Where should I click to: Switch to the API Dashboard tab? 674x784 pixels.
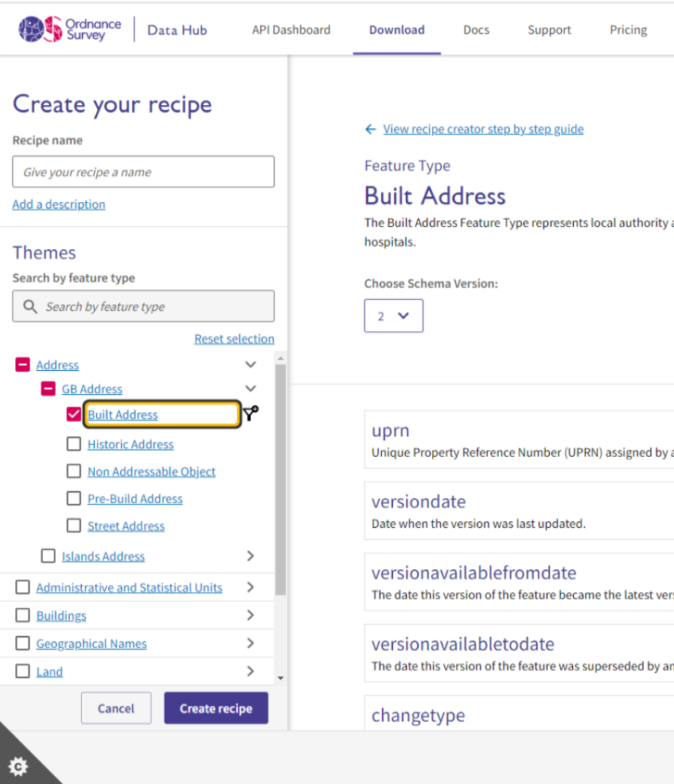(x=290, y=29)
